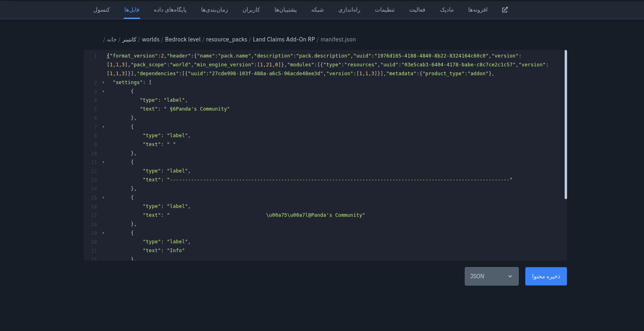The width and height of the screenshot is (644, 331).
Task: Click the dashed separator text on line 13
Action: pyautogui.click(x=340, y=180)
